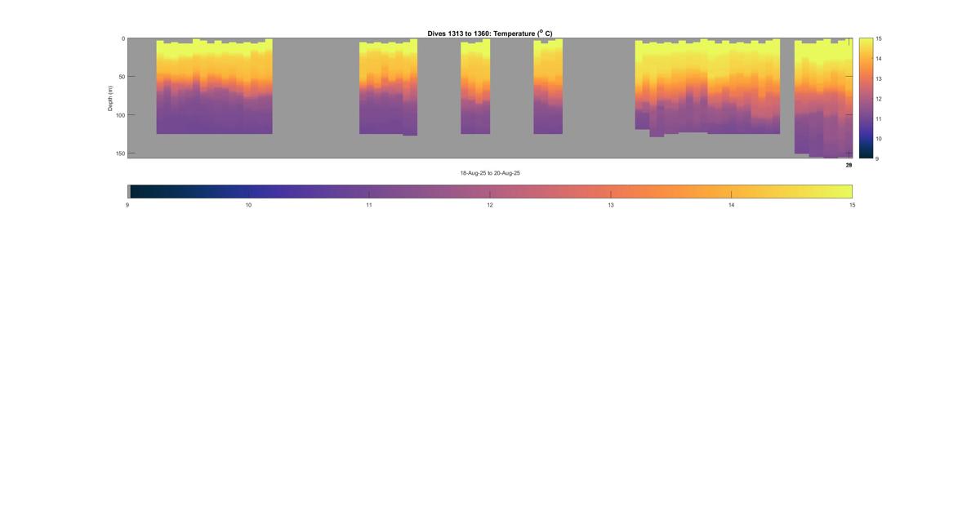Click the horizontal colorbar tick label '10'
The width and height of the screenshot is (980, 508).
pyautogui.click(x=248, y=205)
